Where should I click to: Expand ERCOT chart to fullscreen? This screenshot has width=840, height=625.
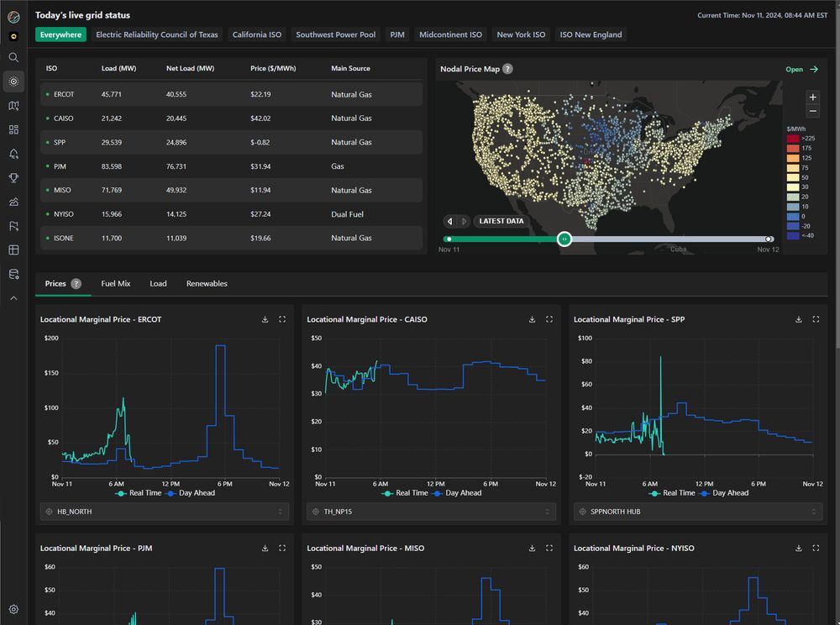coord(282,319)
